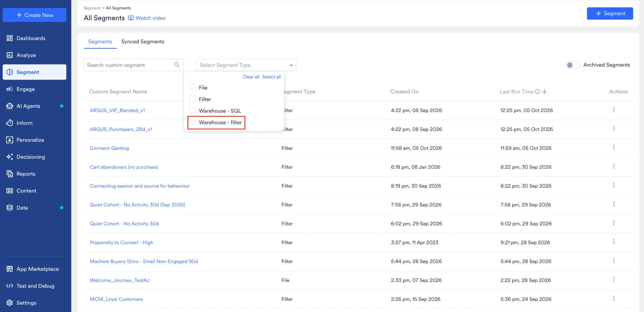Click the App Marketplace store icon
Viewport: 644px width, 312px height.
[10, 269]
